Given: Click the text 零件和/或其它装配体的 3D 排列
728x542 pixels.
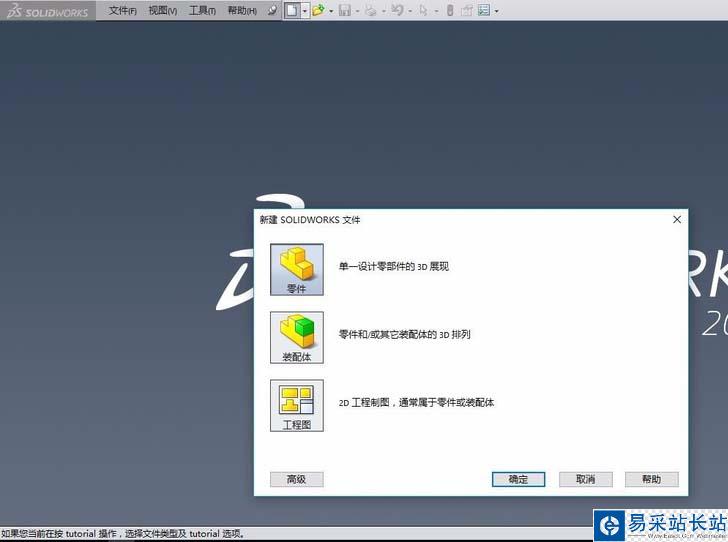Looking at the screenshot, I should 404,334.
